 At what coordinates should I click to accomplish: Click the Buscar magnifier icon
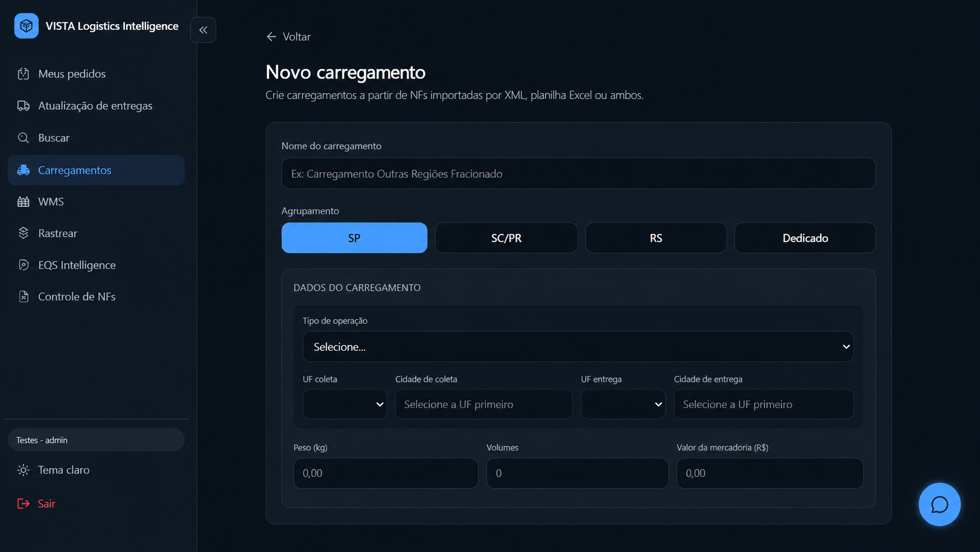pyautogui.click(x=23, y=138)
